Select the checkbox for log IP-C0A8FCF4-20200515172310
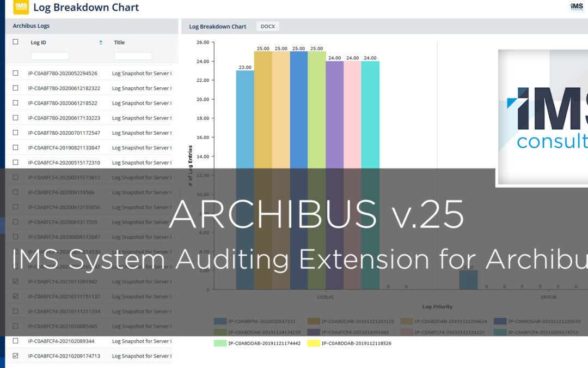 15,162
